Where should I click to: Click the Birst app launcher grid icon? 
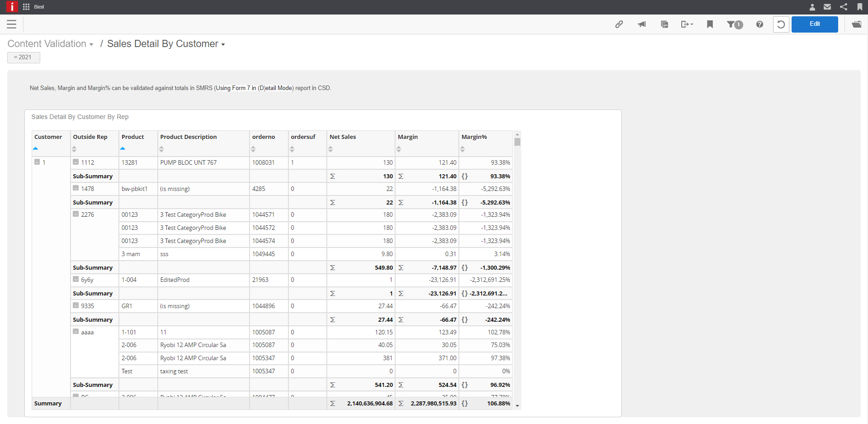[26, 7]
